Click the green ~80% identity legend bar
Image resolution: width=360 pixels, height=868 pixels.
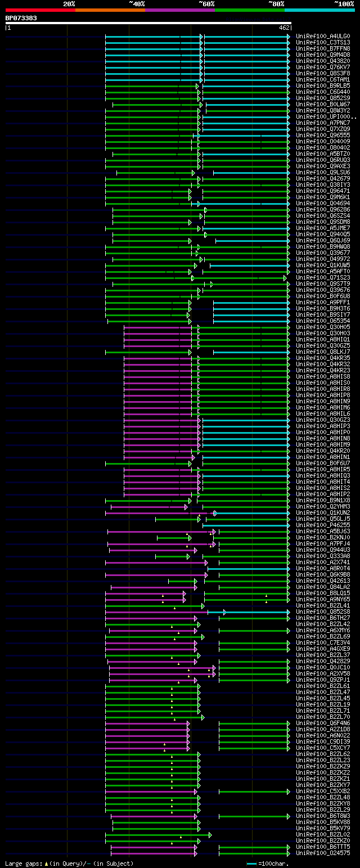point(250,10)
